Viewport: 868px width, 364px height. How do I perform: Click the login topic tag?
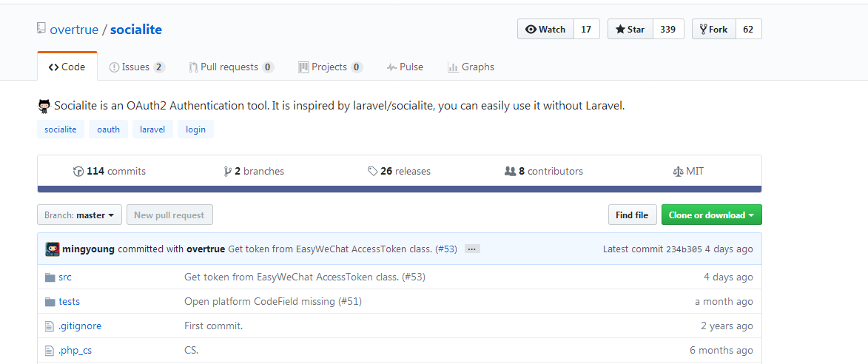tap(195, 129)
